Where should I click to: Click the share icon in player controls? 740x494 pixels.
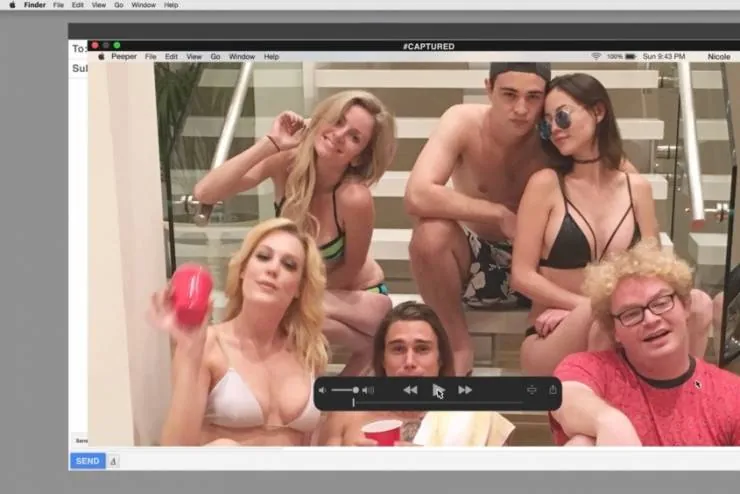(x=552, y=390)
